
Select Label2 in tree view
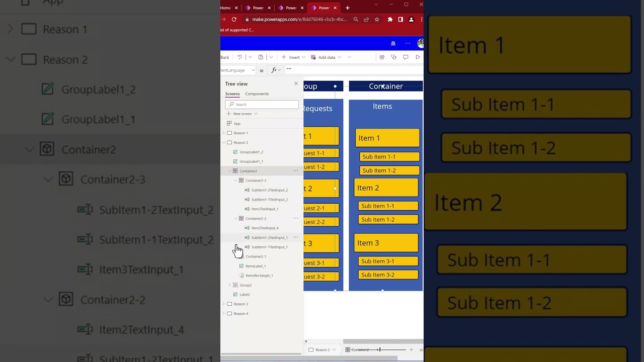pos(245,295)
